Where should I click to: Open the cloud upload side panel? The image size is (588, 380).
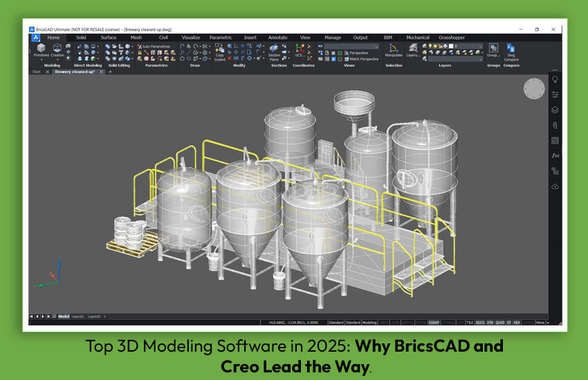coord(555,187)
